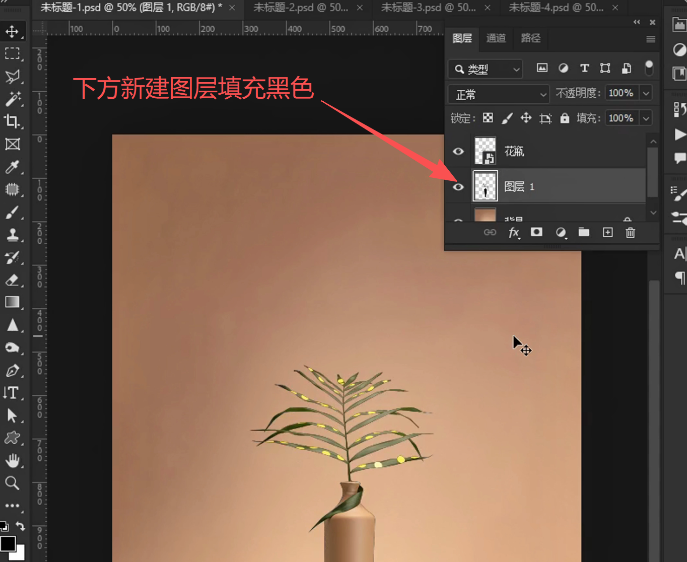This screenshot has width=687, height=562.
Task: Toggle lock position
Action: click(x=526, y=118)
